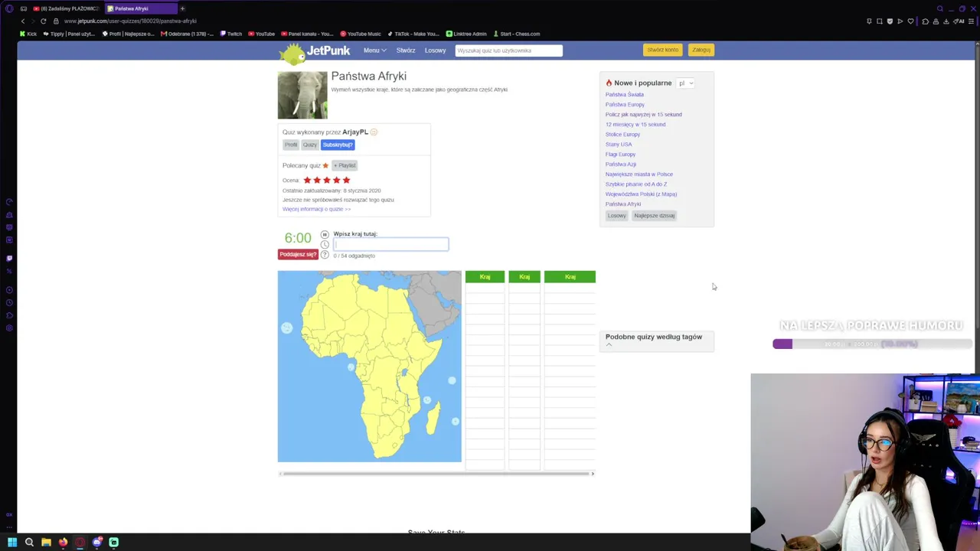This screenshot has height=551, width=980.
Task: Collapse the Podobne quizy według tagów section
Action: pos(609,345)
